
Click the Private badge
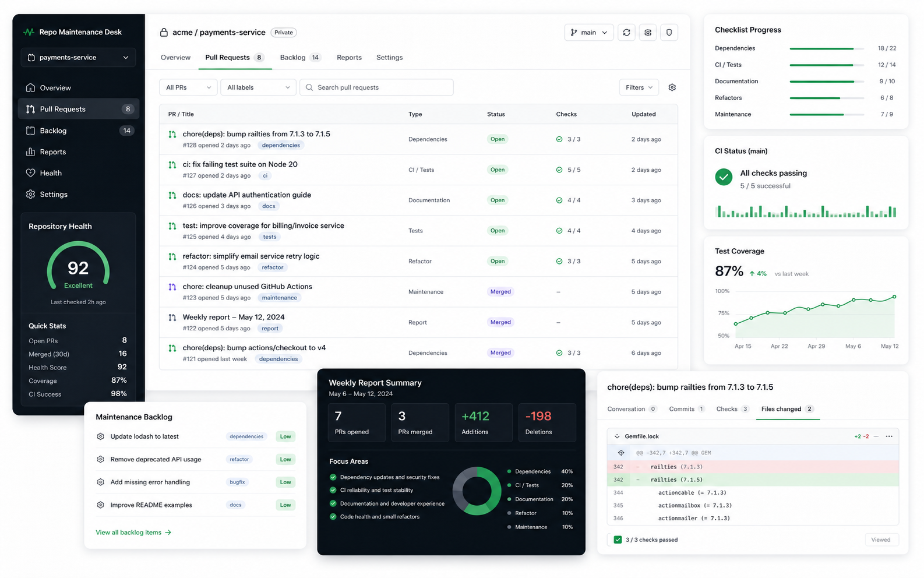click(284, 33)
